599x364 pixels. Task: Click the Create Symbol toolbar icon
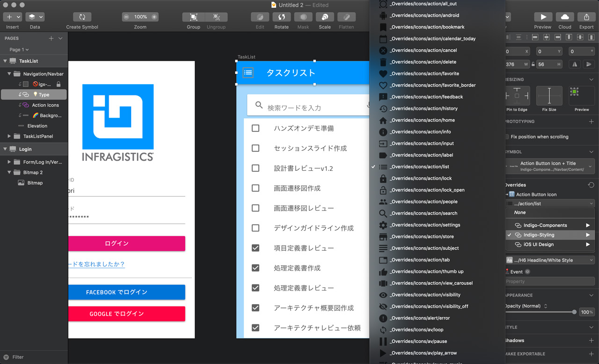coord(82,17)
